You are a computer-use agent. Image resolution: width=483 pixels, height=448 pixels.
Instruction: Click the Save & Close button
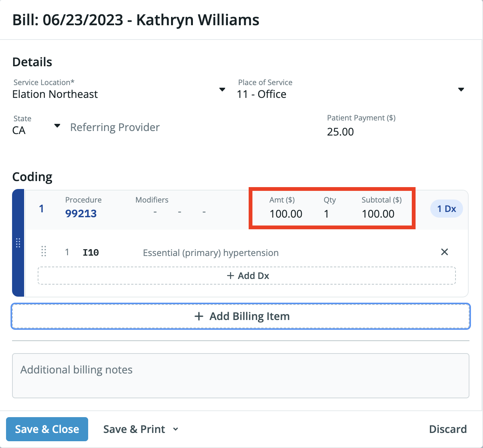(x=47, y=429)
